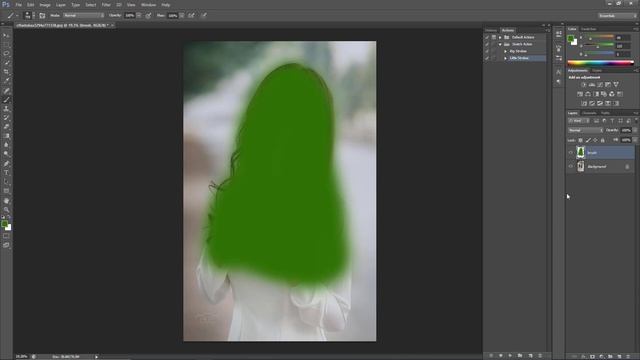The width and height of the screenshot is (640, 360).
Task: Add a Levels adjustment
Action: tap(592, 84)
